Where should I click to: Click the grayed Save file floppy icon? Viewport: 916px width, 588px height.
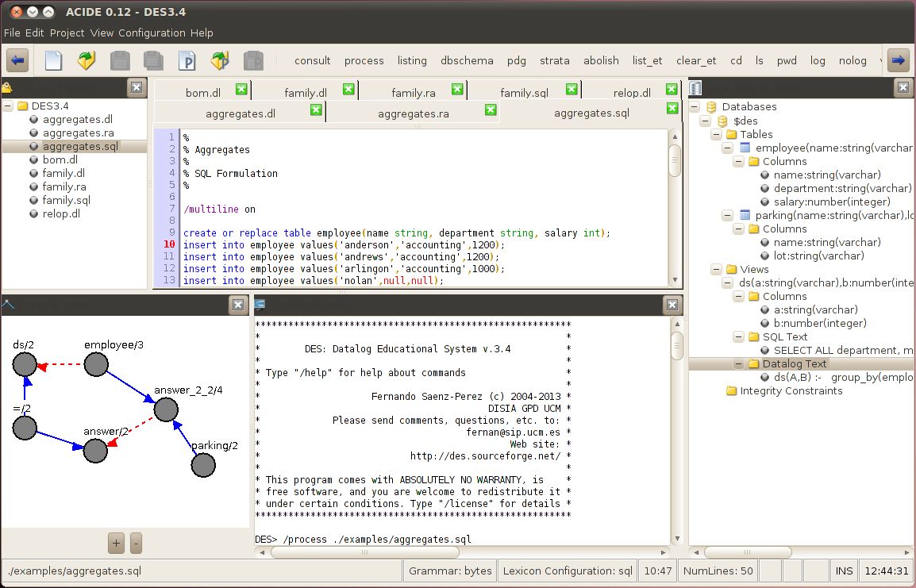(x=121, y=60)
